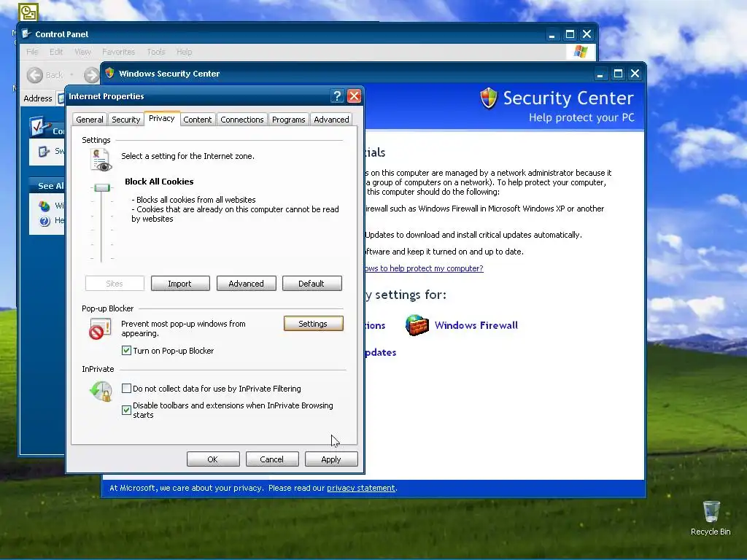The image size is (747, 560).
Task: Toggle the Turn on Pop-up Blocker checkbox
Action: click(126, 351)
